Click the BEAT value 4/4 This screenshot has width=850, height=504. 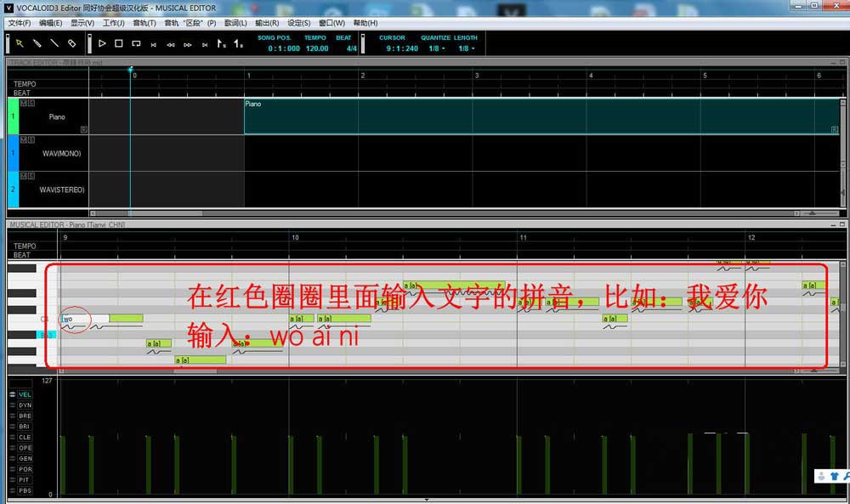(x=351, y=48)
